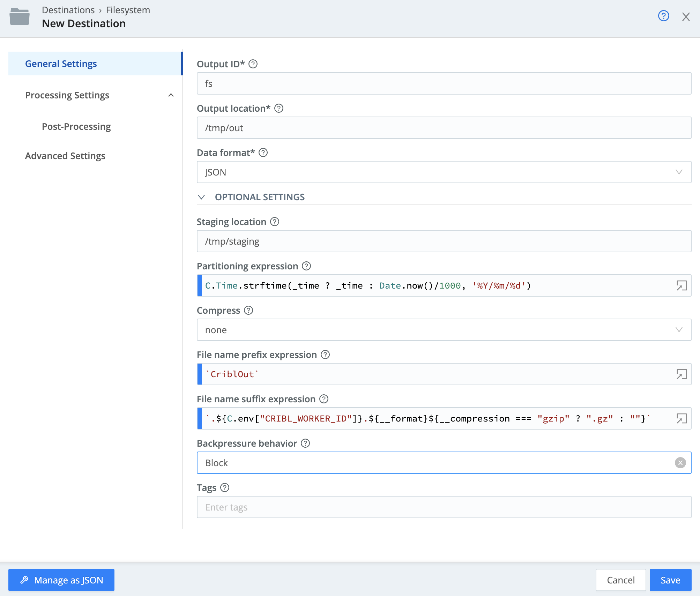The width and height of the screenshot is (700, 596).
Task: Click the Post-Processing menu item
Action: 76,126
